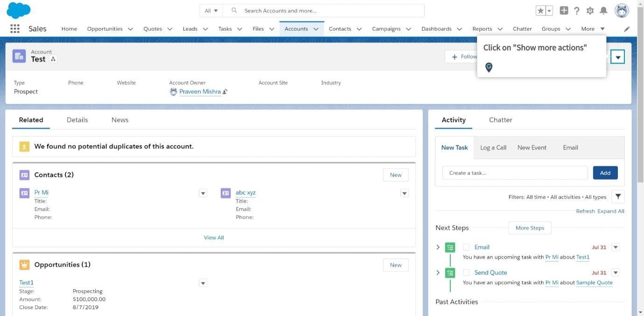Click the Favorites star icon
Screen dimensions: 644x316
541,10
